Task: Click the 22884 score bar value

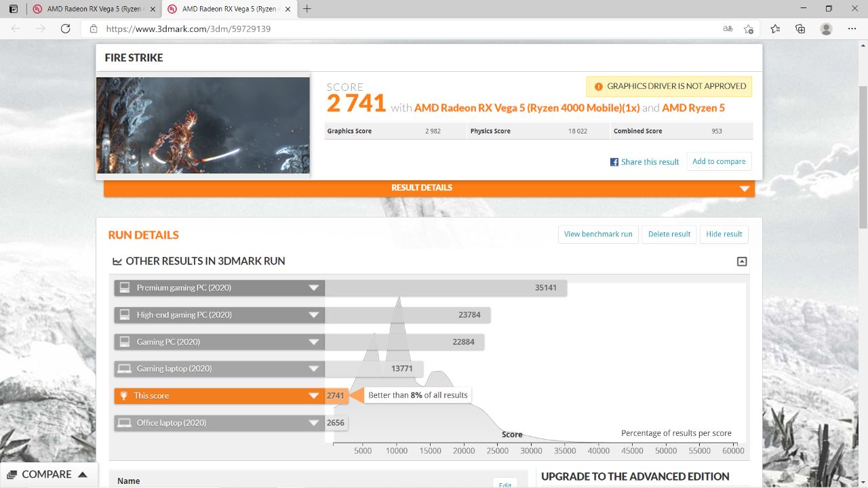Action: 463,342
